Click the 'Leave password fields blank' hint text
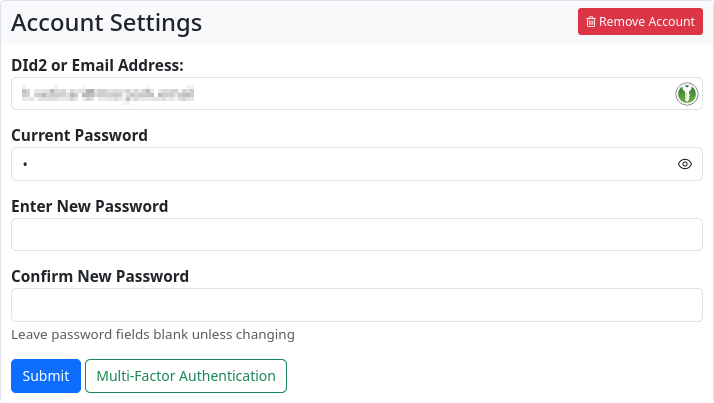This screenshot has width=714, height=403. tap(153, 334)
